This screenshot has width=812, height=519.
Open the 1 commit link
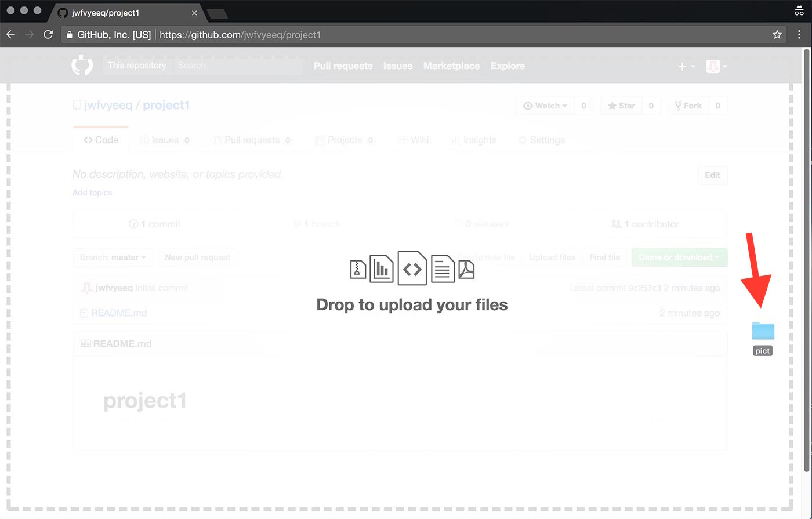click(x=155, y=224)
